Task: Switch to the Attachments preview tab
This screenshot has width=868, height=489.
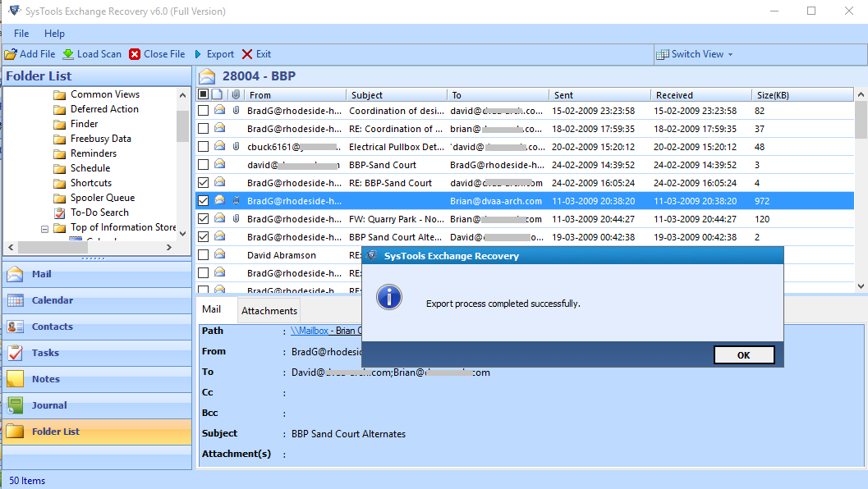Action: [269, 311]
